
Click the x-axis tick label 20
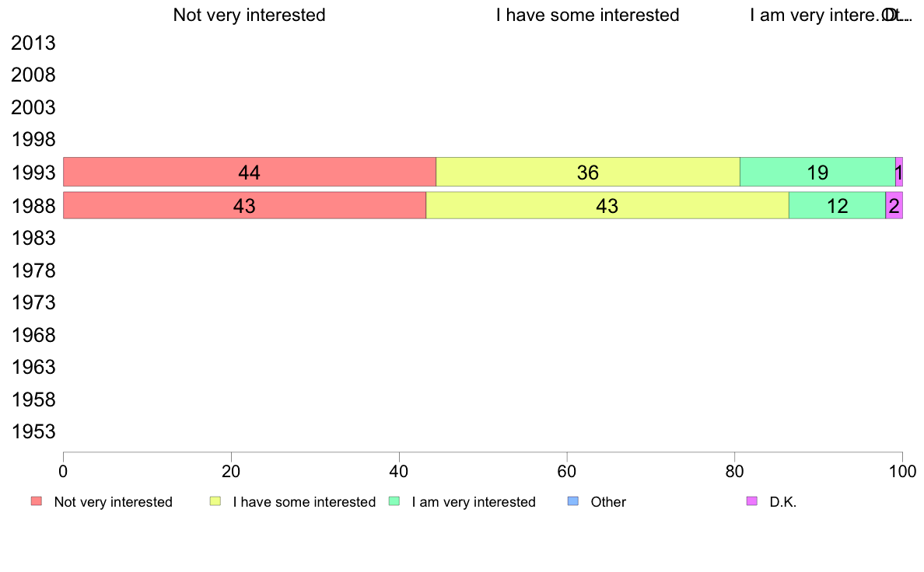tap(231, 471)
